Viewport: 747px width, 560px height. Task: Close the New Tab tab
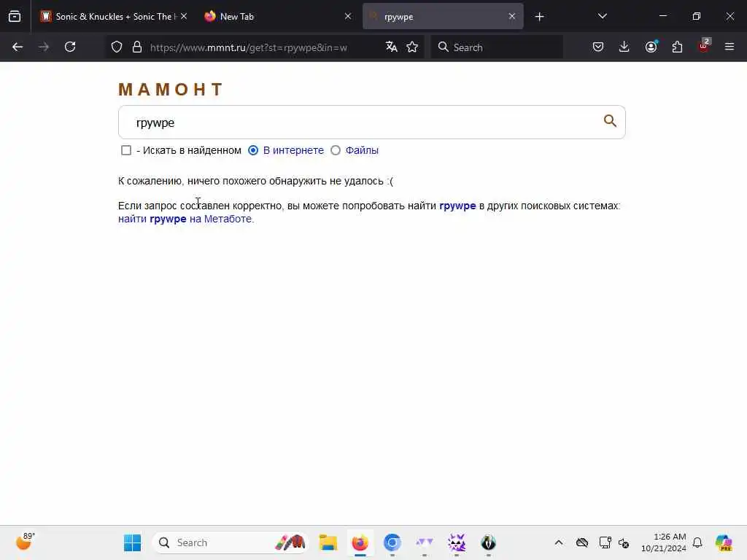pos(348,16)
